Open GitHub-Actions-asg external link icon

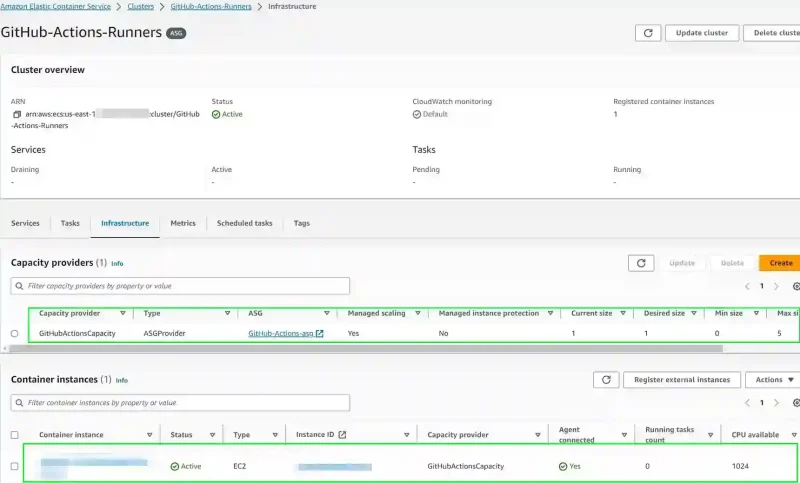pos(319,333)
